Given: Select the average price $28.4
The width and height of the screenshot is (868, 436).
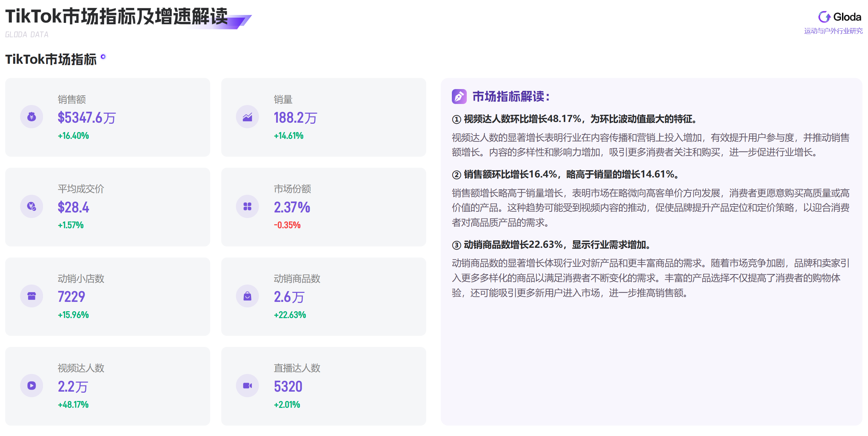Looking at the screenshot, I should tap(73, 207).
